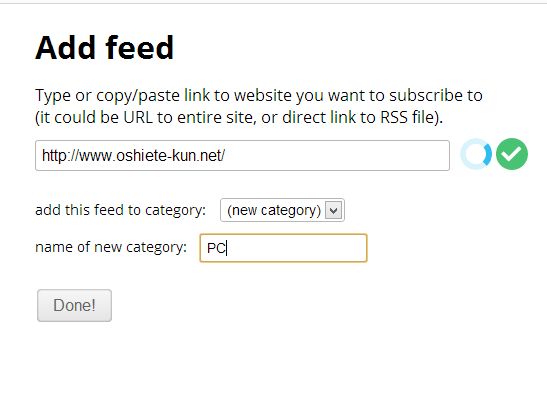Screen dimensions: 547x400
Task: Focus the feed URL input field
Action: (242, 156)
